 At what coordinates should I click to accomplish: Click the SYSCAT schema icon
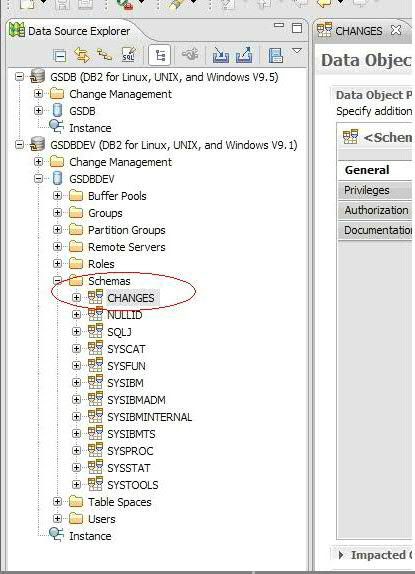[x=95, y=348]
